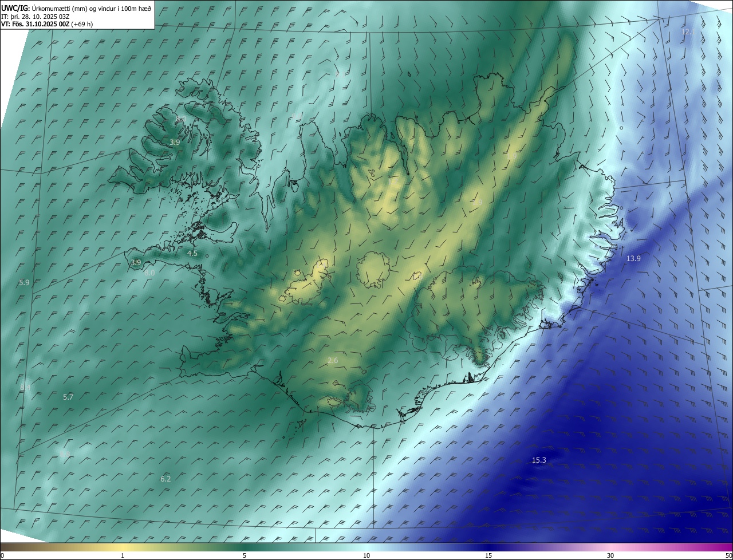Image resolution: width=733 pixels, height=560 pixels.
Task: Click the 4.5 value label
Action: click(192, 253)
